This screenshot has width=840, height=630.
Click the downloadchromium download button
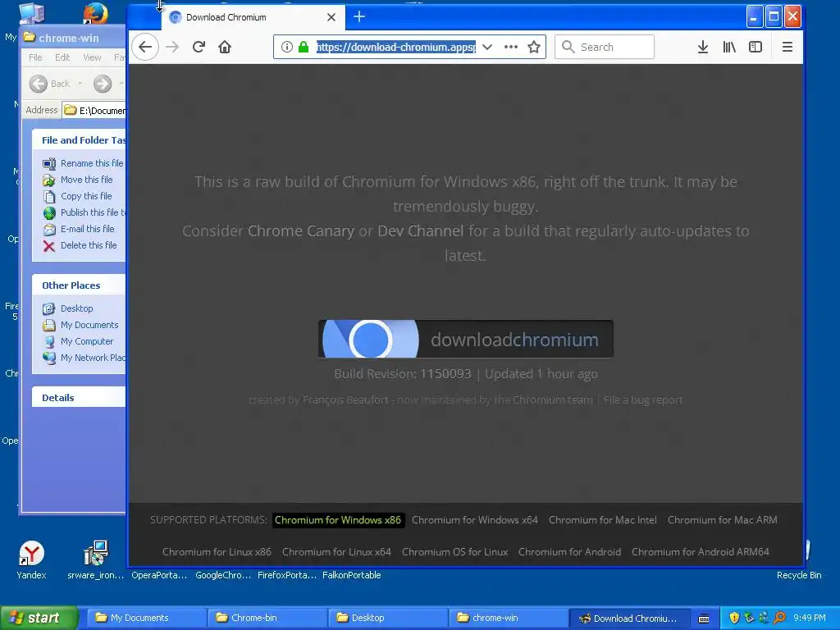(466, 339)
